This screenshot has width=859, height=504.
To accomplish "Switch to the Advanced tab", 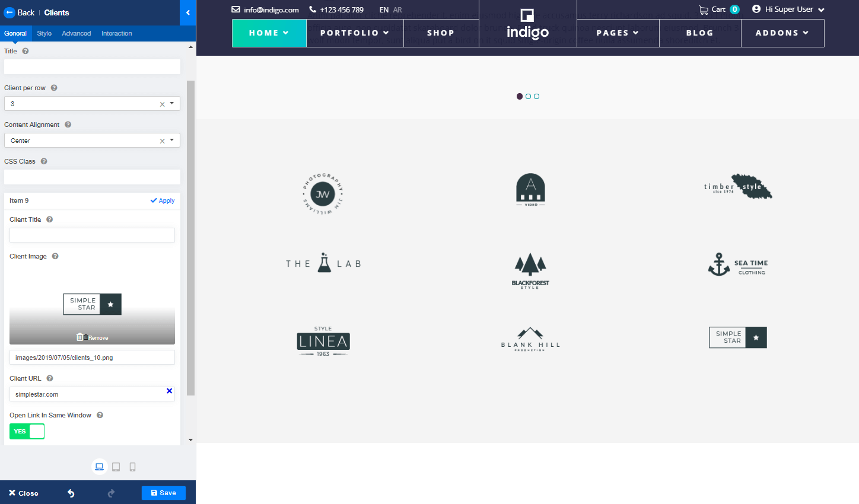I will tap(77, 33).
